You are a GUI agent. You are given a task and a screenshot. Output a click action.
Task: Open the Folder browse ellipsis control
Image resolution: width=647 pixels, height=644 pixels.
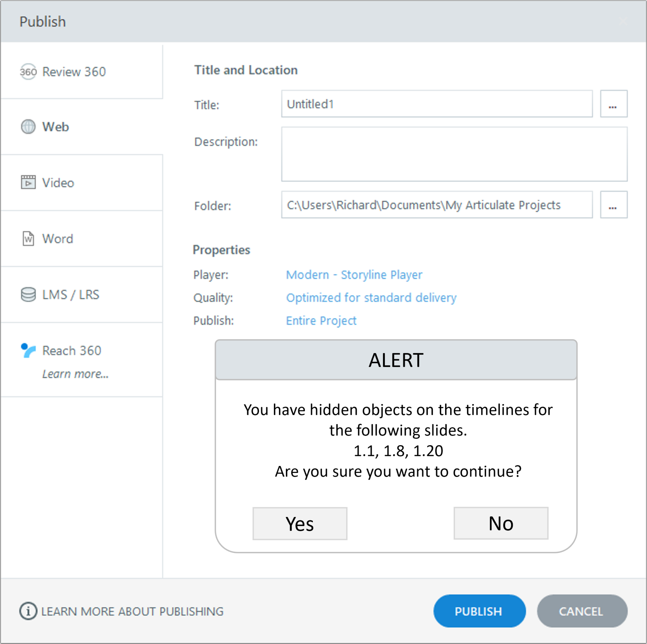click(614, 205)
